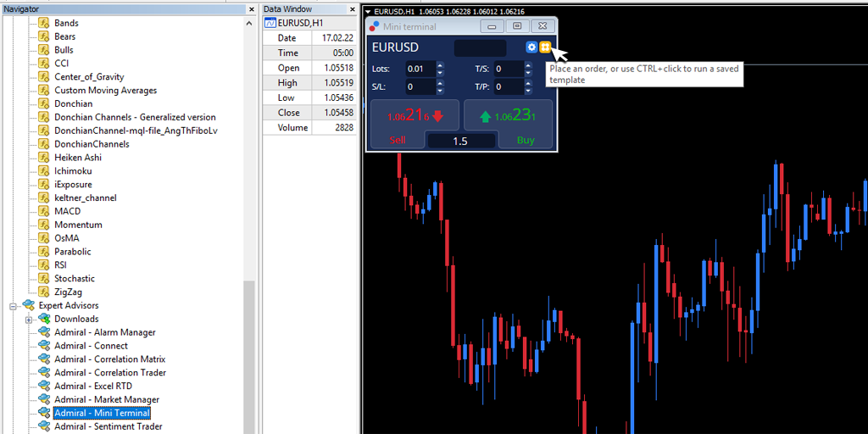
Task: Expand the Downloads tree node
Action: 29,320
